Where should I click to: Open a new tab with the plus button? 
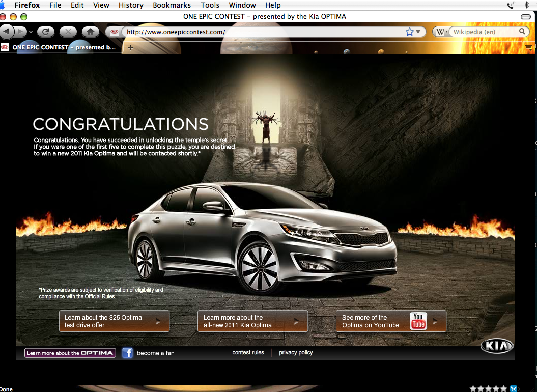(x=130, y=48)
